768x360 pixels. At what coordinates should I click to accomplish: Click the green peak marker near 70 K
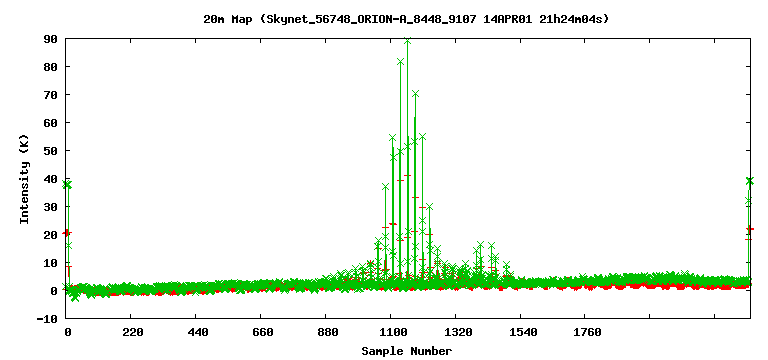pyautogui.click(x=415, y=94)
